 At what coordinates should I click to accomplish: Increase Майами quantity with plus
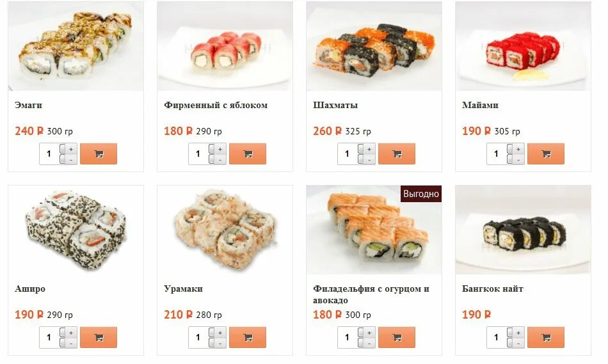tap(516, 149)
